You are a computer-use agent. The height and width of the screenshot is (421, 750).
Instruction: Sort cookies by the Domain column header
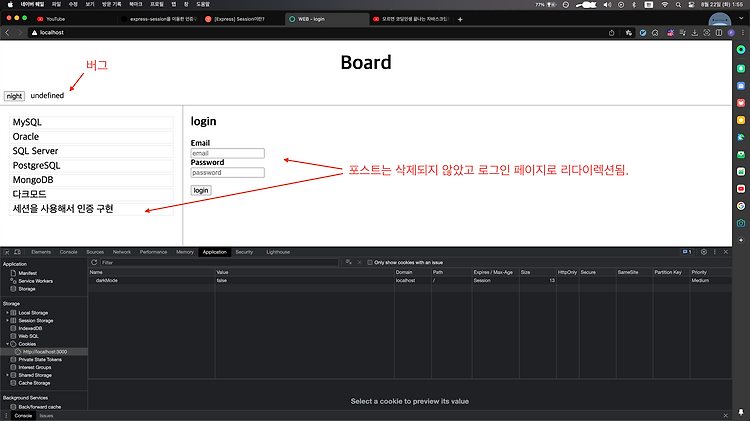pos(412,272)
